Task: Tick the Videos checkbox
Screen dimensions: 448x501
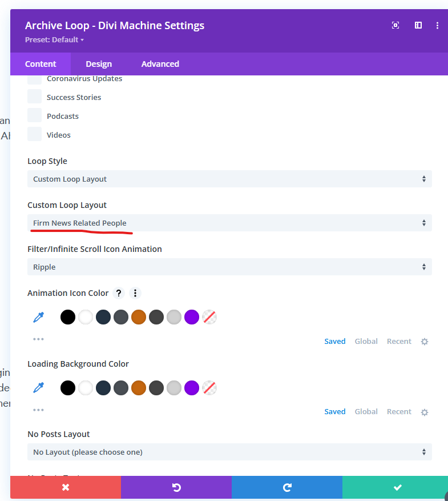Action: [35, 134]
